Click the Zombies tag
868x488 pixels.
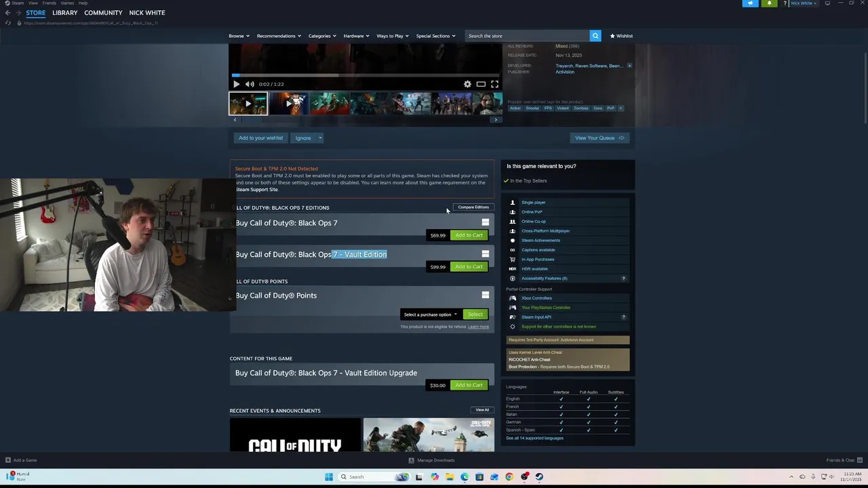581,108
